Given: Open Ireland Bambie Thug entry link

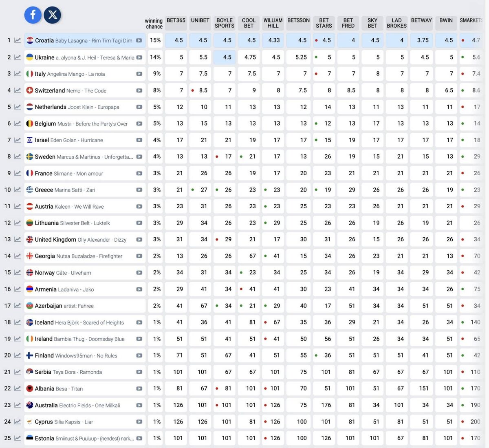Looking at the screenshot, I should (x=79, y=339).
